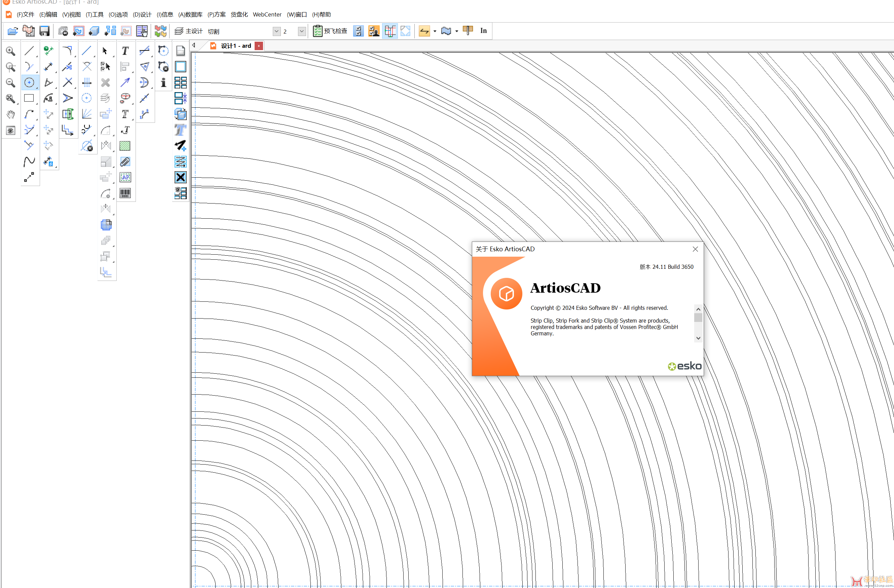Open the dropdown beside the value 2

302,32
